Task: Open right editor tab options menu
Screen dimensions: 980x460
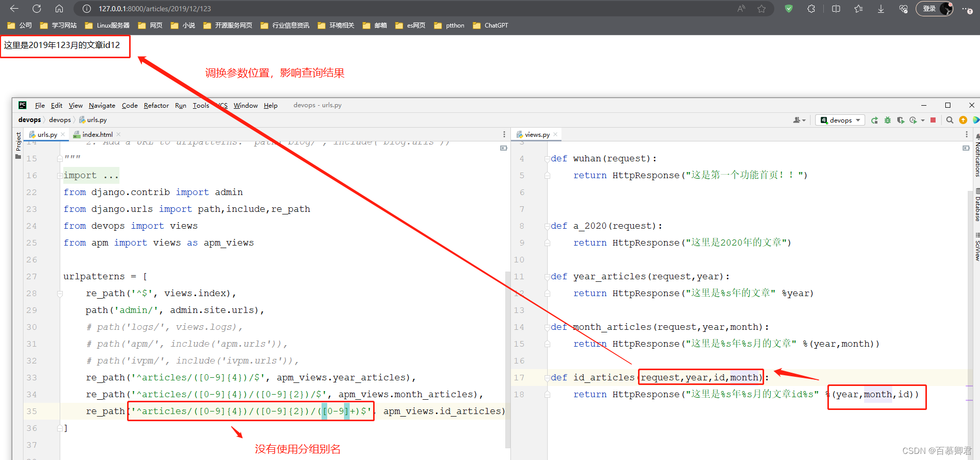Action: click(x=966, y=134)
